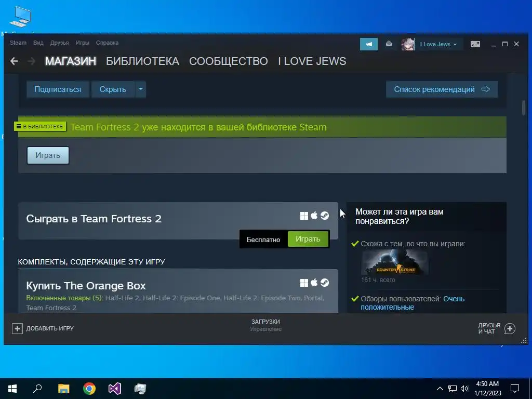Viewport: 532px width, 399px height.
Task: Click the Подписаться button
Action: click(x=58, y=89)
